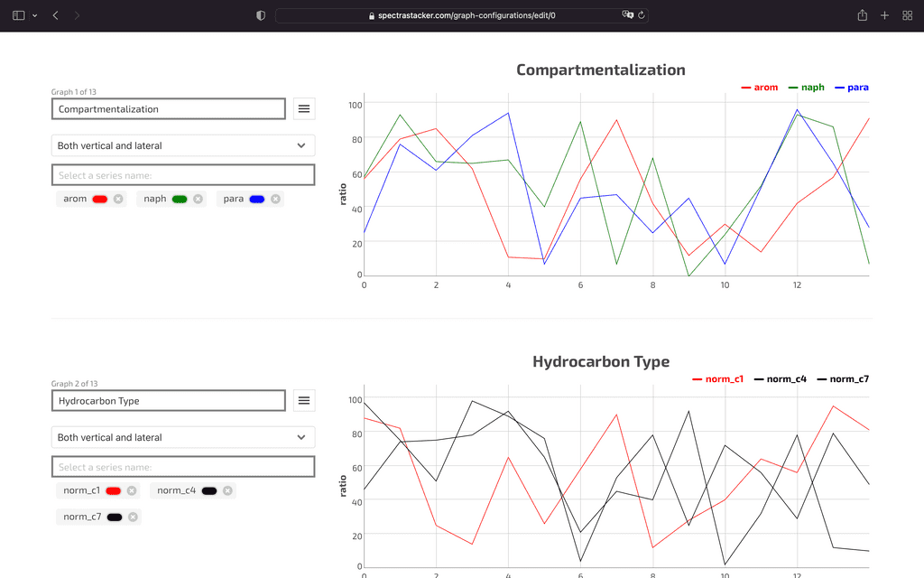Screen dimensions: 924x578
Task: Click the translate page icon
Action: (x=628, y=14)
